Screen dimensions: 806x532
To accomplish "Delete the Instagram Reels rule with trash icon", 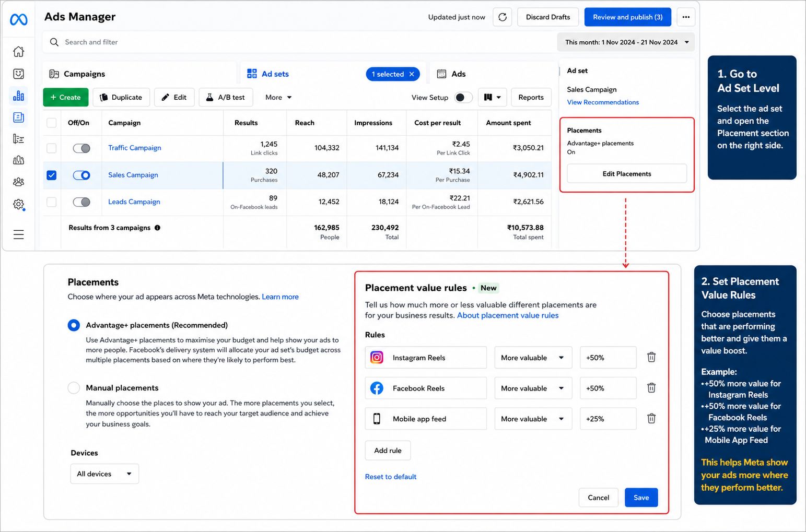I will (x=651, y=357).
